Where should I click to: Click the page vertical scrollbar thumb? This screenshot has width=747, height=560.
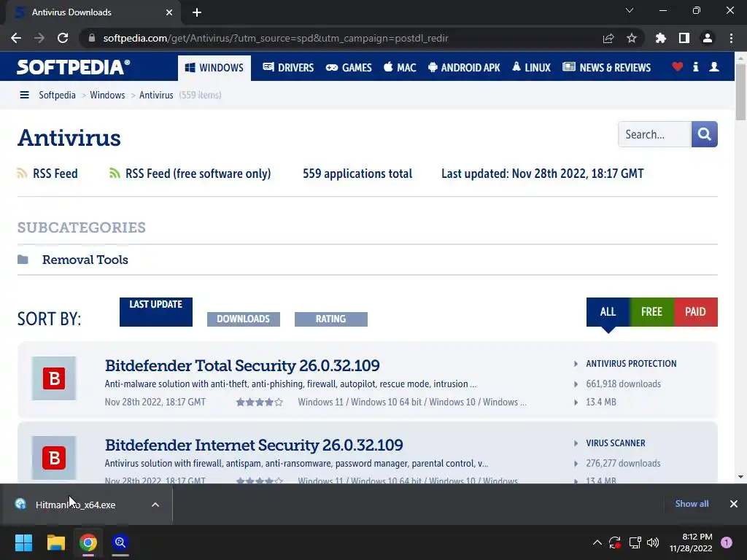tap(740, 91)
